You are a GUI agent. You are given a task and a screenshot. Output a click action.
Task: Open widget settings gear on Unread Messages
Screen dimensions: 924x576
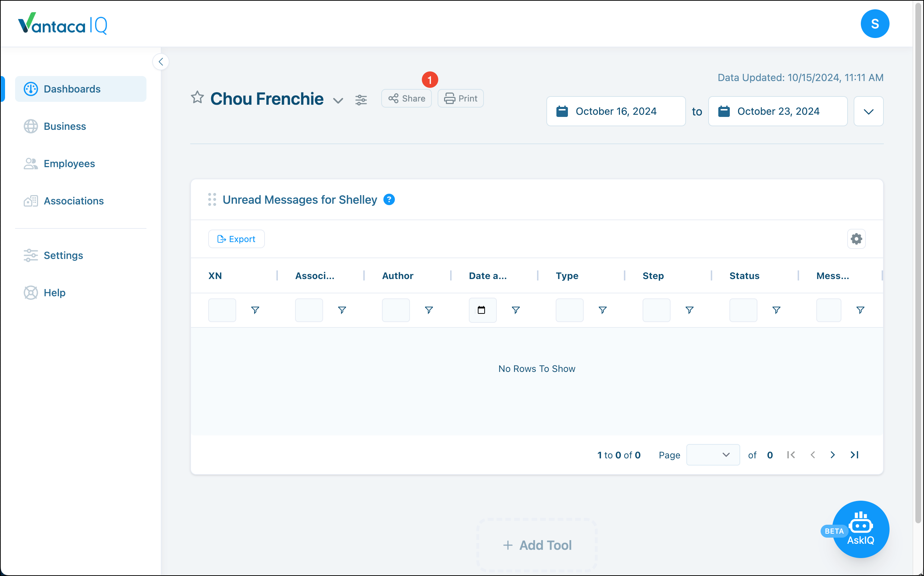(856, 239)
